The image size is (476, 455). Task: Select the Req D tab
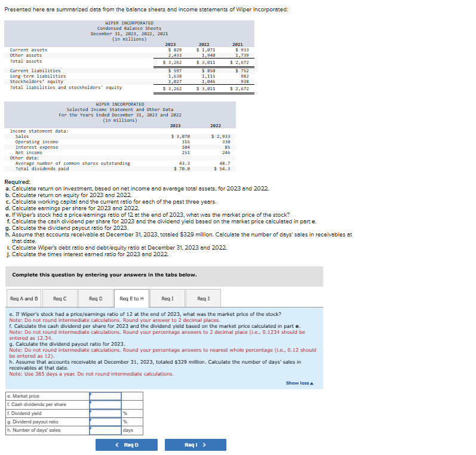96,299
